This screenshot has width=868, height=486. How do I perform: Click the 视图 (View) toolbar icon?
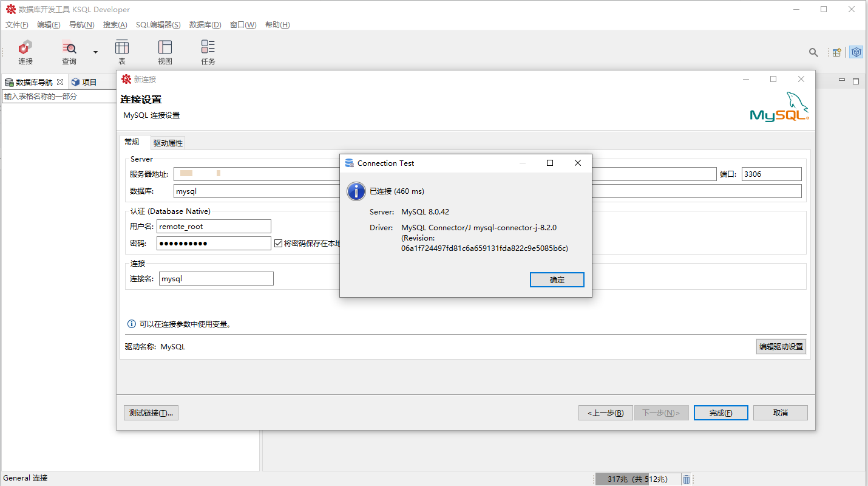tap(165, 52)
